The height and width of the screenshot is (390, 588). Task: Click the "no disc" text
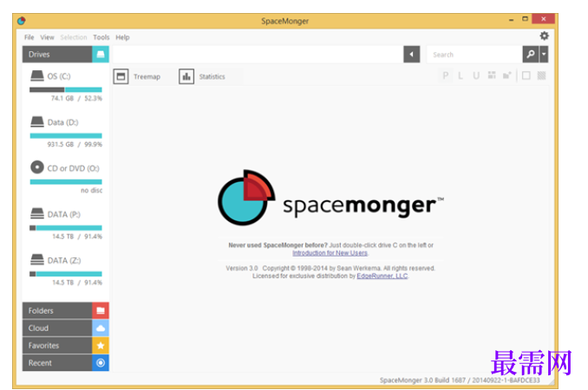92,191
